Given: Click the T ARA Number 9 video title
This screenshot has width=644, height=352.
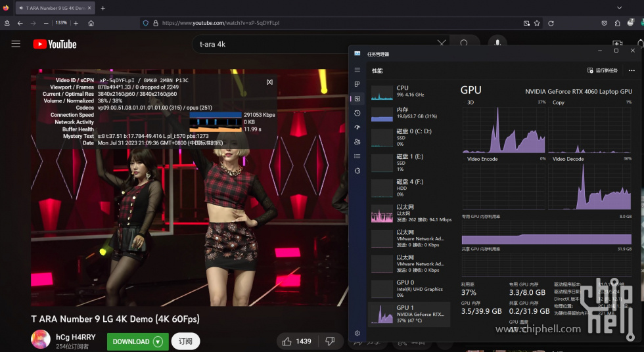Looking at the screenshot, I should [116, 319].
